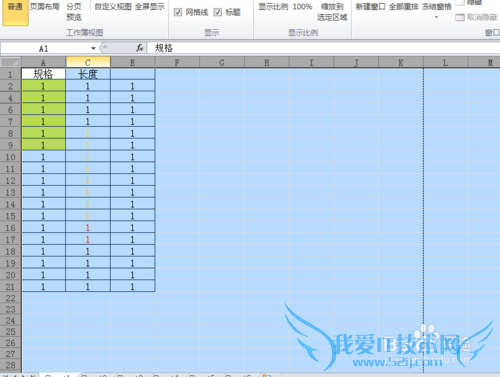Viewport: 500px width, 377px height.
Task: Click cell A18 with value 1
Action: click(x=43, y=251)
